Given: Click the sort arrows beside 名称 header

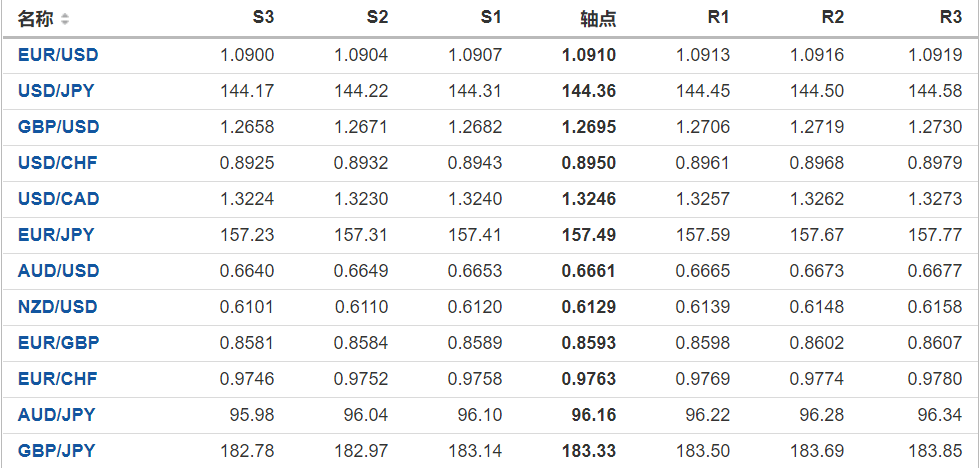Looking at the screenshot, I should point(65,19).
